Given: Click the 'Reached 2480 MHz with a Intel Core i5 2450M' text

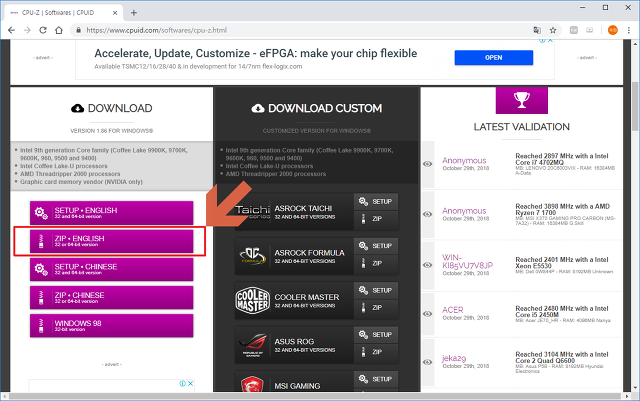Looking at the screenshot, I should tap(562, 312).
